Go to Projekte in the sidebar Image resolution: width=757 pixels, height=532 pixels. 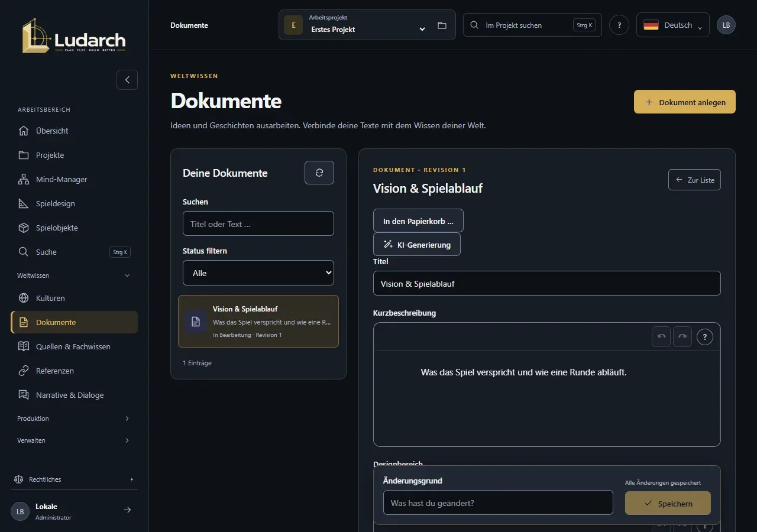pyautogui.click(x=74, y=155)
